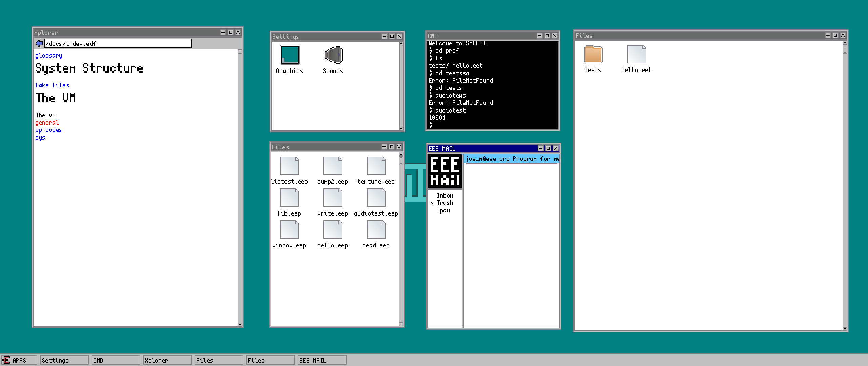Image resolution: width=868 pixels, height=366 pixels.
Task: Open the joe_m@eee.org message
Action: coord(509,159)
